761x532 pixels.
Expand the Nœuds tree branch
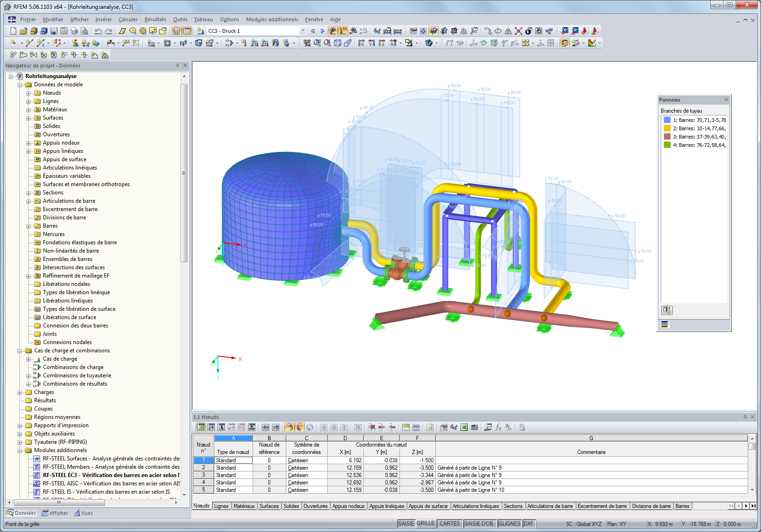pos(29,93)
